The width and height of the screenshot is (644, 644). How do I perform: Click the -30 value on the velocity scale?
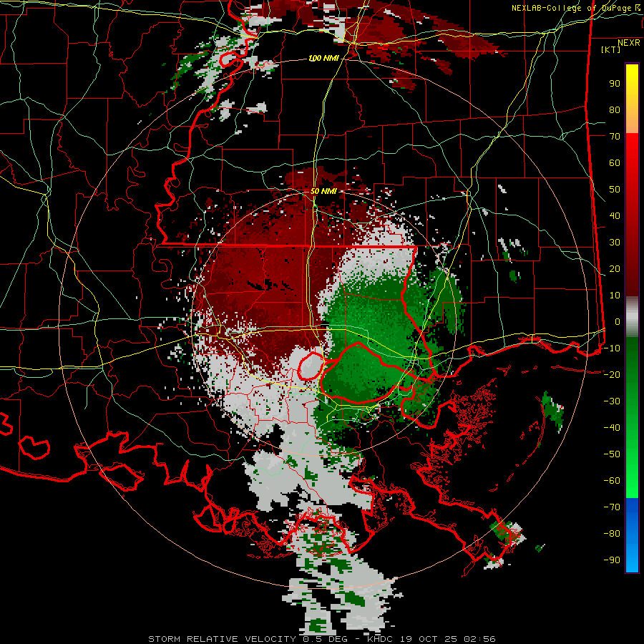[612, 401]
